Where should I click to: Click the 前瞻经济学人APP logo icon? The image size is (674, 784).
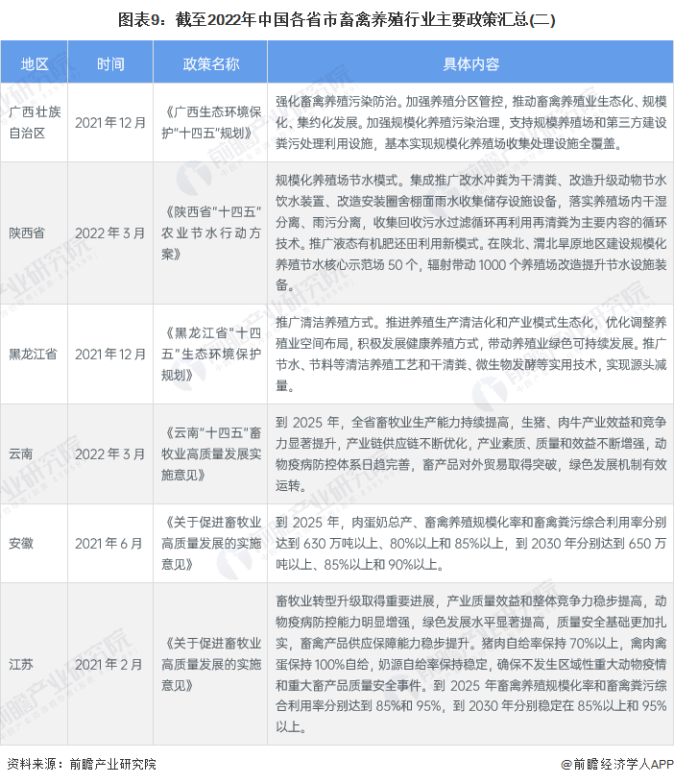[567, 764]
